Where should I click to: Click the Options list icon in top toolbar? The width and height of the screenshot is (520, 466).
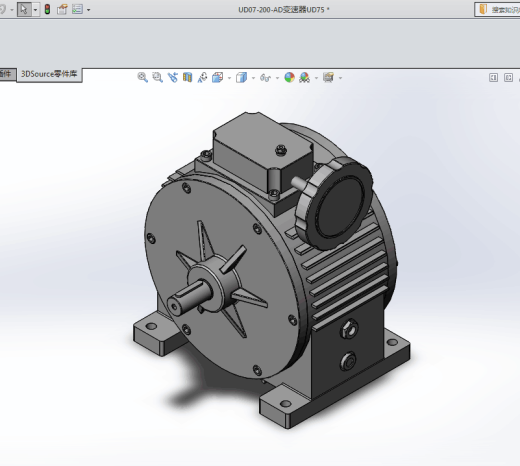click(x=77, y=9)
